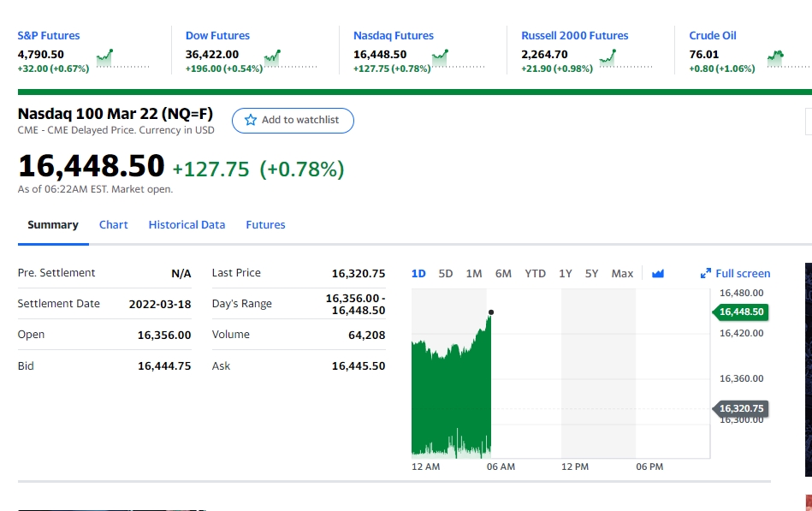The height and width of the screenshot is (511, 812).
Task: Select the 5Y chart range
Action: tap(591, 274)
